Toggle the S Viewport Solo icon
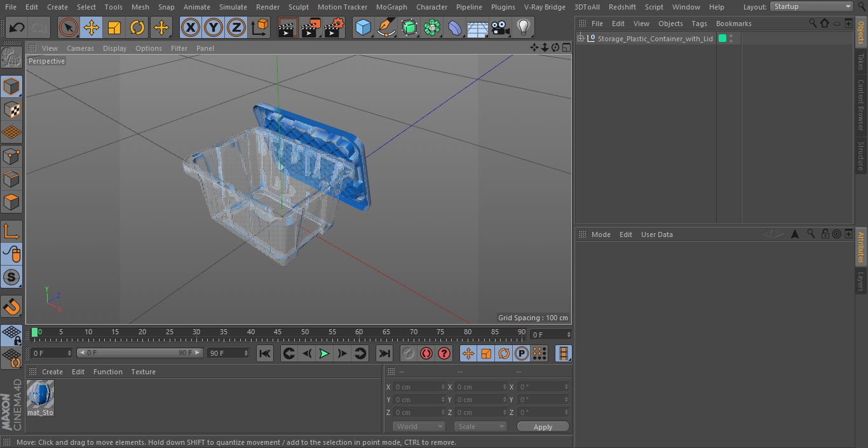Screen dimensions: 868x448 click(11, 277)
